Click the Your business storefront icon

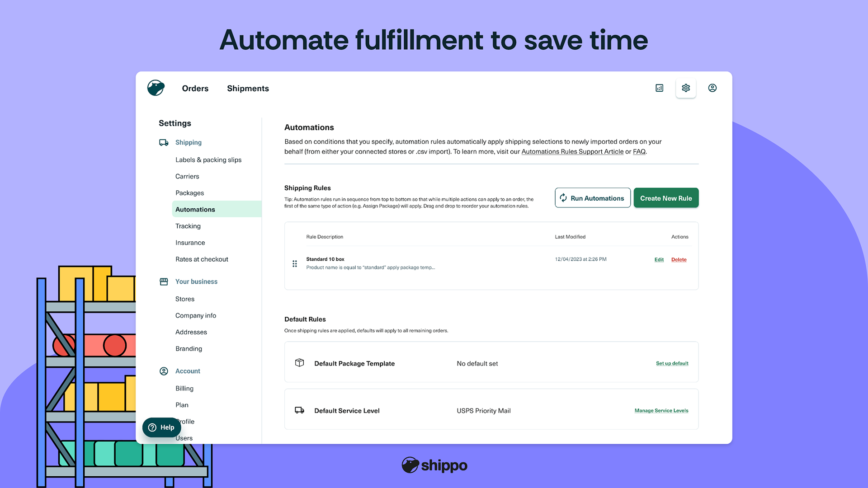164,282
